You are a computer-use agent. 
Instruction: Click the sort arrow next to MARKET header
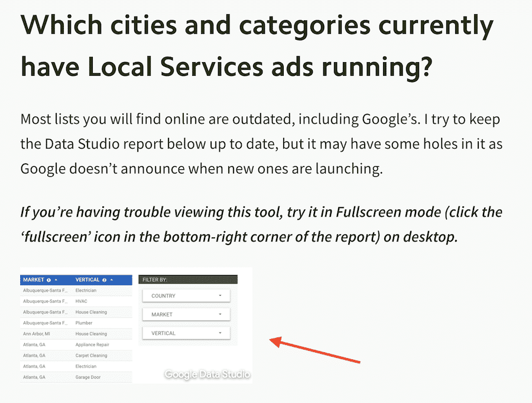pyautogui.click(x=56, y=280)
